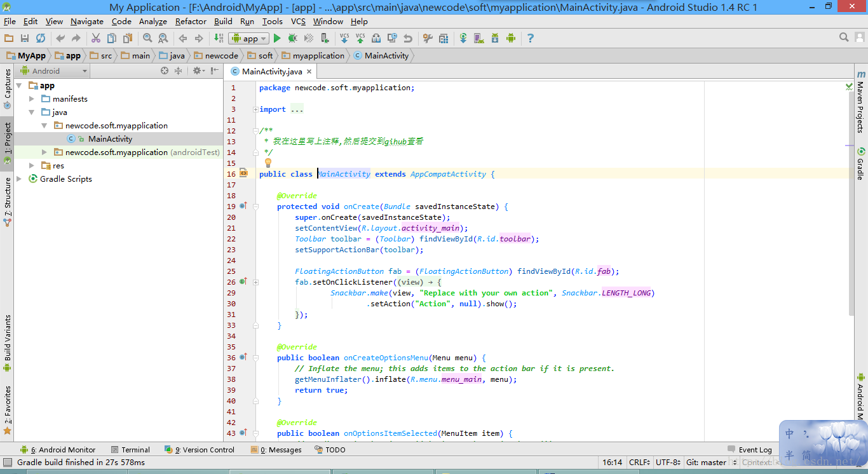Image resolution: width=868 pixels, height=474 pixels.
Task: Open the AVD Manager icon
Action: coord(479,38)
